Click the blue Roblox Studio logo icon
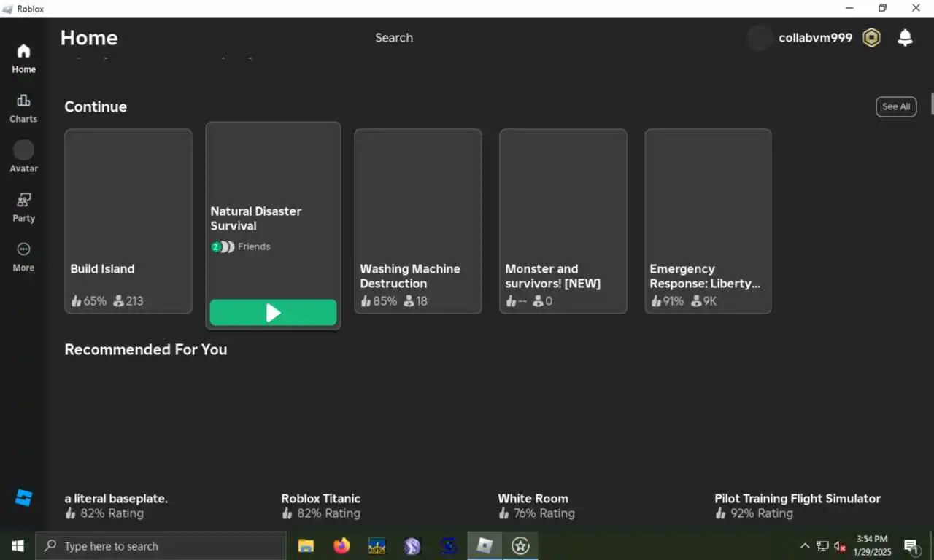 pos(23,498)
